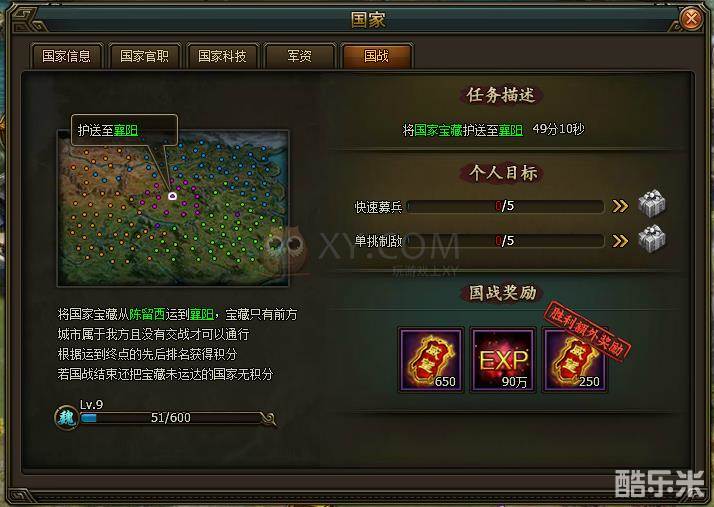Screen dimensions: 714x507
Task: Click the 陈留西 link in instructions
Action: [x=147, y=314]
